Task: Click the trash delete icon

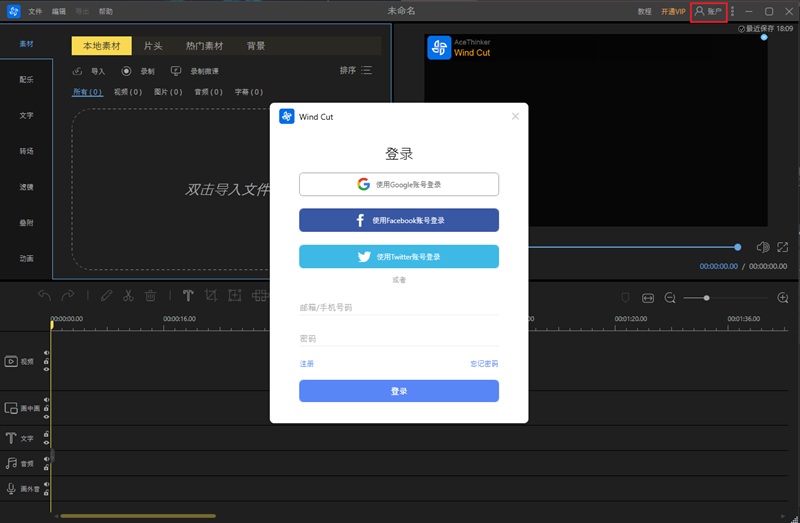Action: (x=151, y=295)
